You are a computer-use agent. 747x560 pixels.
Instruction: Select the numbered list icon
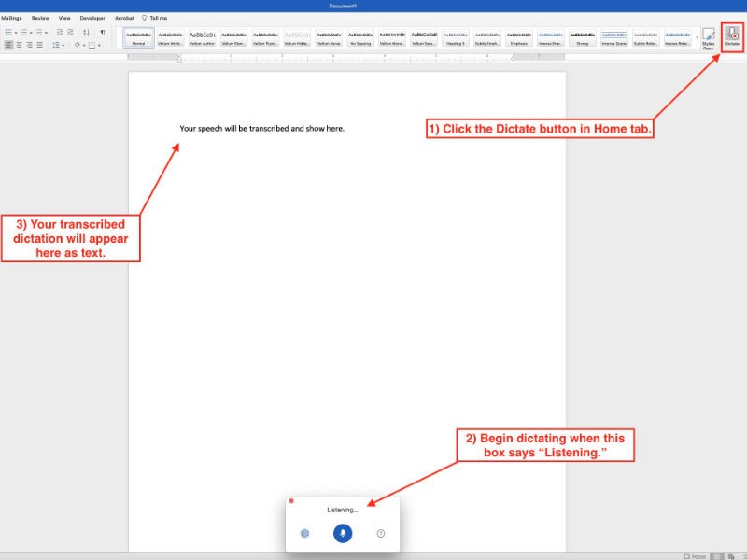coord(24,32)
